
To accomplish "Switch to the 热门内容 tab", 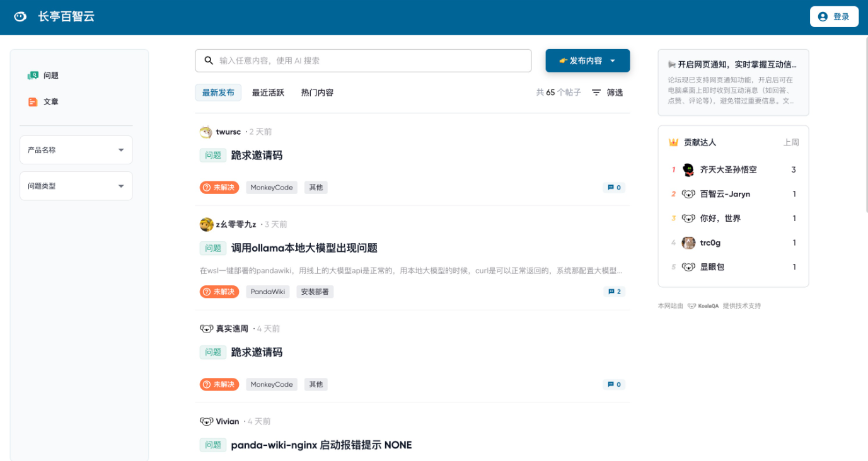I will [317, 92].
